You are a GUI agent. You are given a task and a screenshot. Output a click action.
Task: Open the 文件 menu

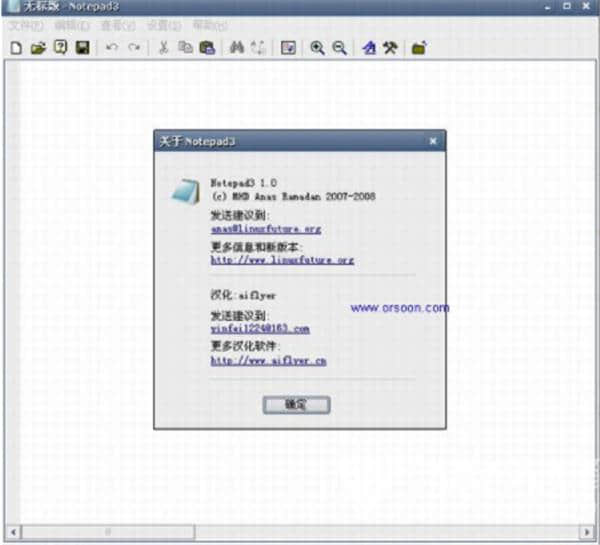coord(25,26)
